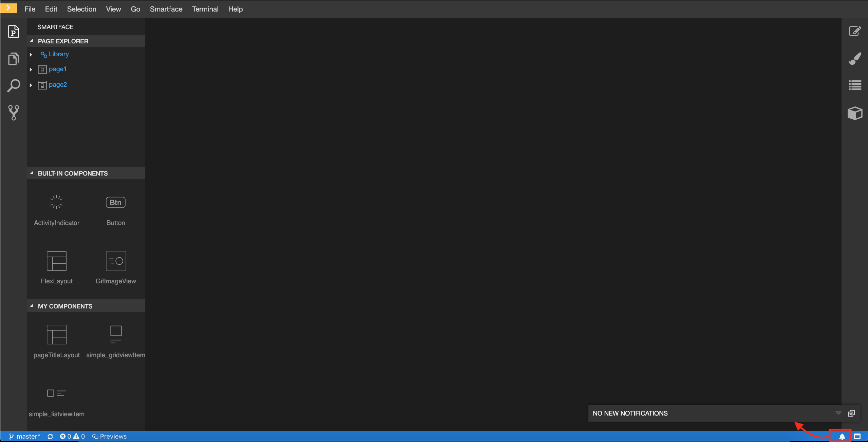Select page2 in Page Explorer
This screenshot has width=868, height=442.
(58, 85)
